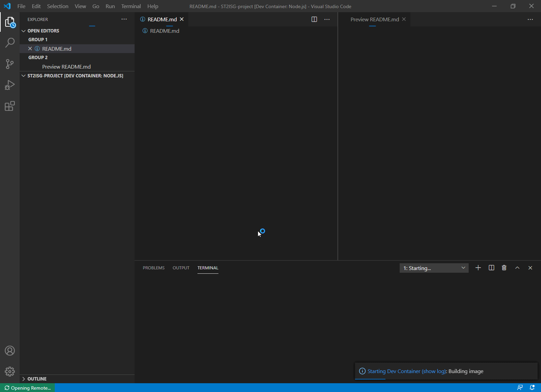Screen dimensions: 541x392
Task: Split the README.md editor right
Action: pos(314,19)
